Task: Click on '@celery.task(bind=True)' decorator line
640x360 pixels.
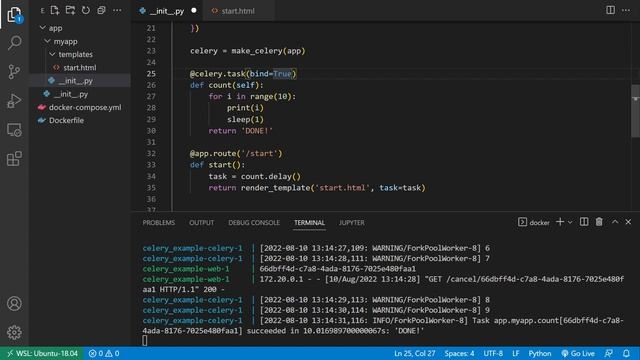Action: tap(243, 74)
